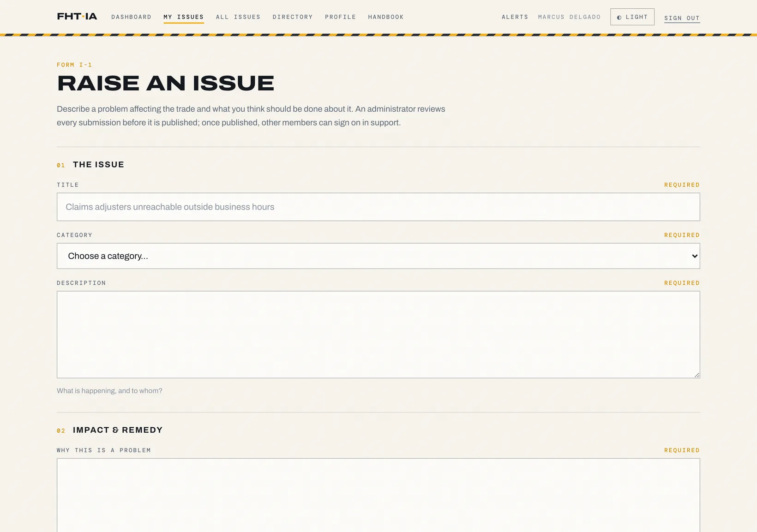This screenshot has width=757, height=532.
Task: Open the All Issues page
Action: point(238,17)
